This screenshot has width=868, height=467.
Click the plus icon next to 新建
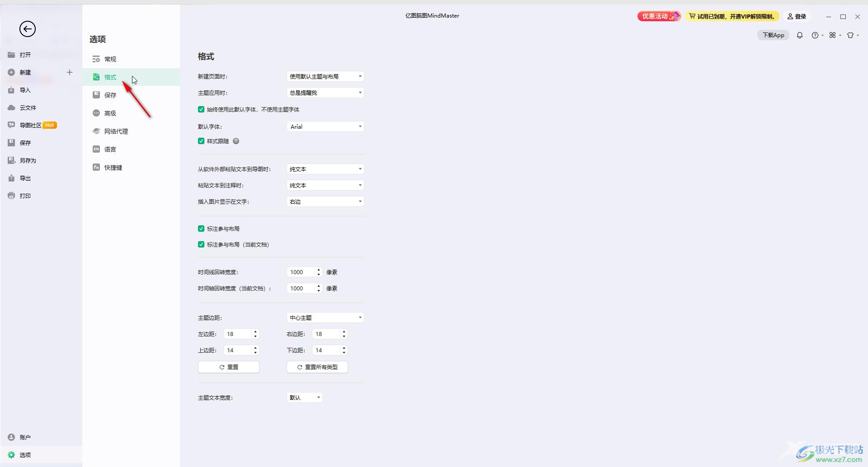(70, 72)
